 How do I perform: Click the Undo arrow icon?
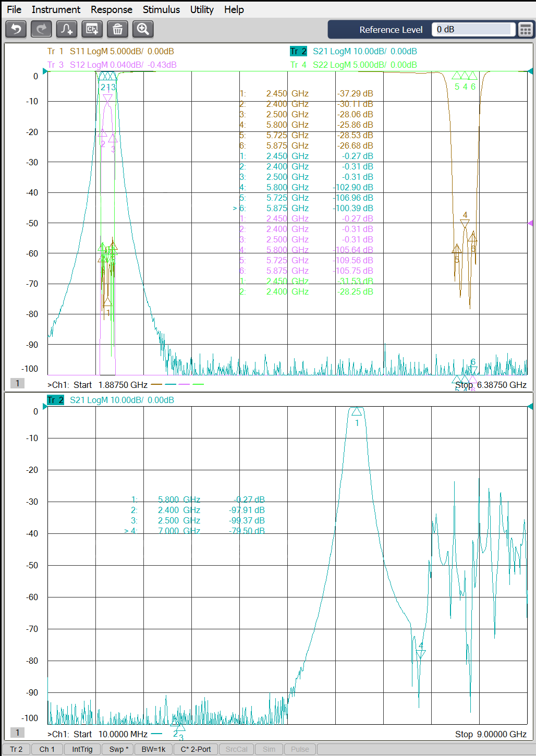pos(16,29)
